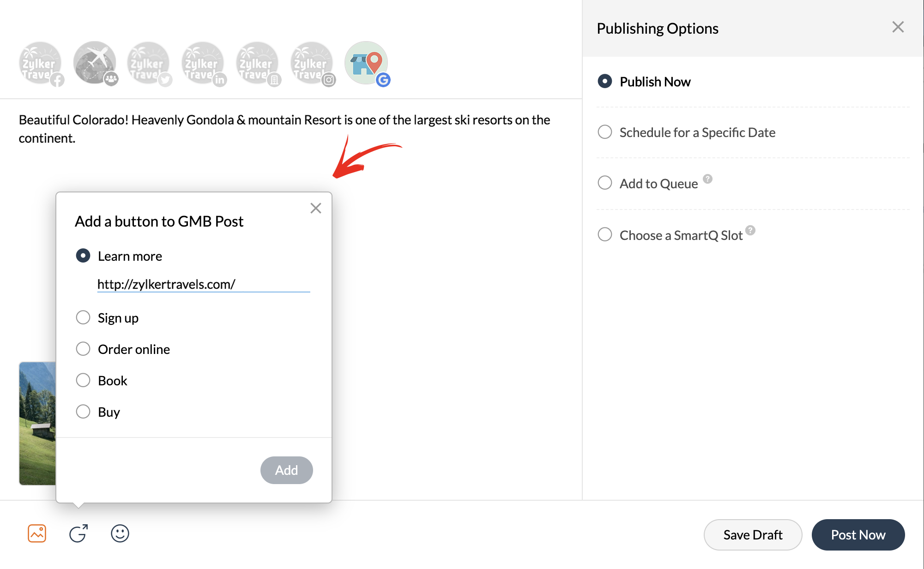
Task: Select the Google My Business profile icon
Action: (366, 63)
